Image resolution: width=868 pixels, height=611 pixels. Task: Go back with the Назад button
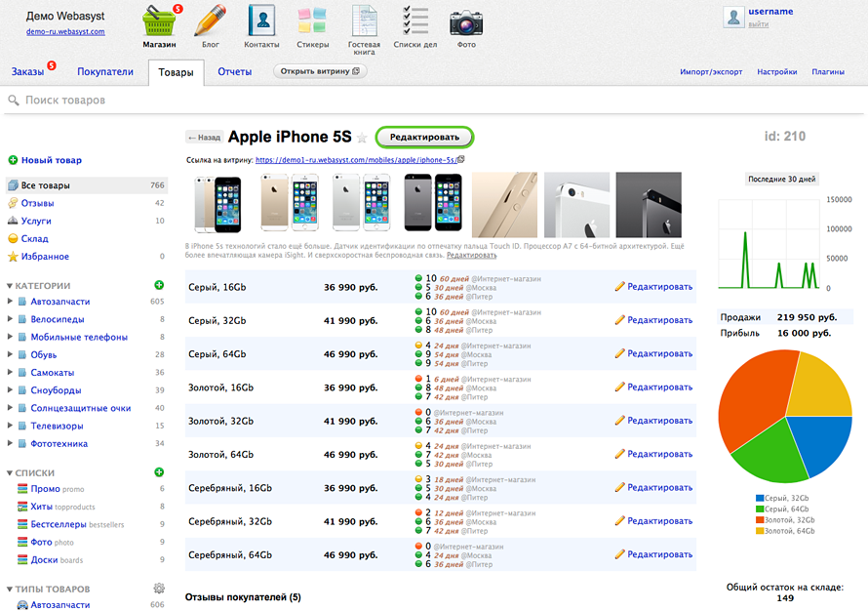click(204, 138)
